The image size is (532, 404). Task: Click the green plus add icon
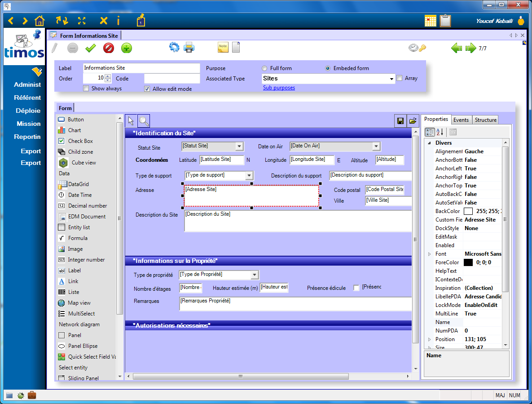pos(127,48)
